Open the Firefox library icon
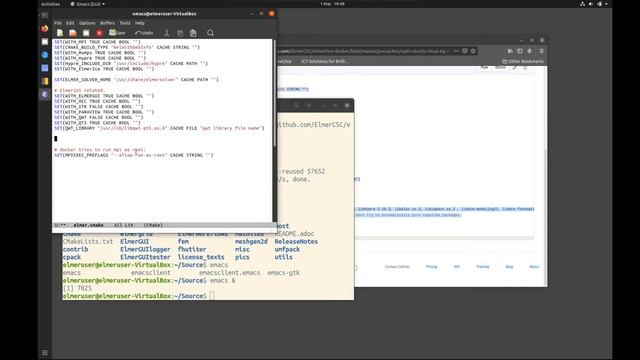Image resolution: width=640 pixels, height=360 pixels. [510, 51]
